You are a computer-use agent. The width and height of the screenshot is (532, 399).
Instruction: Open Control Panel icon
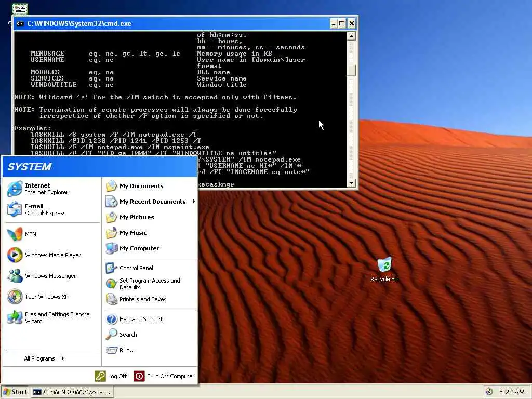[111, 268]
